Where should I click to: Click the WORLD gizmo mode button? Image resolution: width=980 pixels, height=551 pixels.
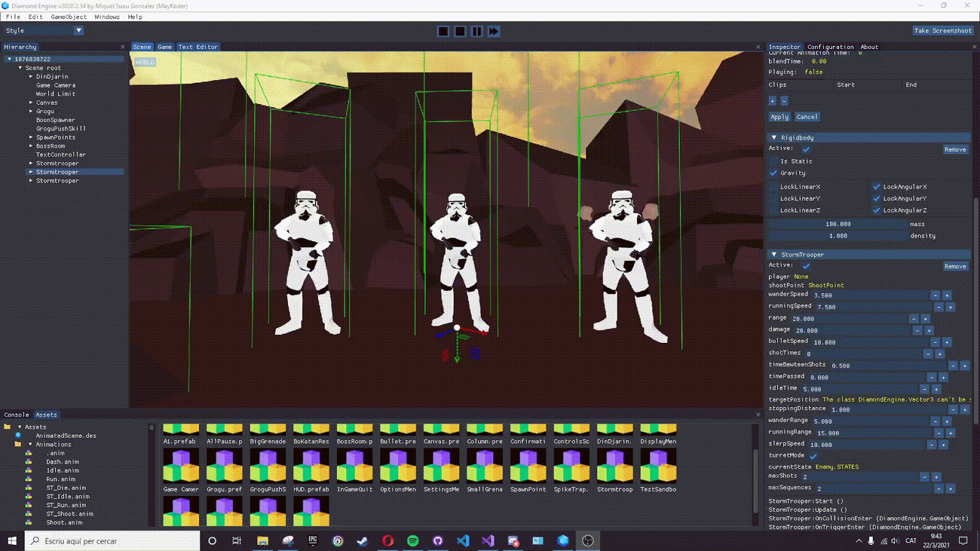(x=145, y=62)
